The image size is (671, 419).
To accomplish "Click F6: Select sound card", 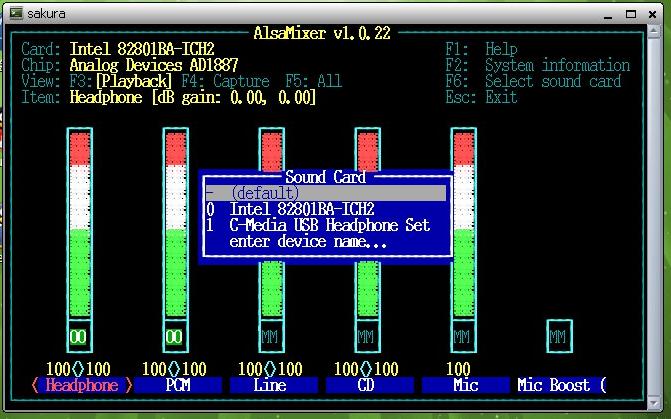I will [x=533, y=81].
